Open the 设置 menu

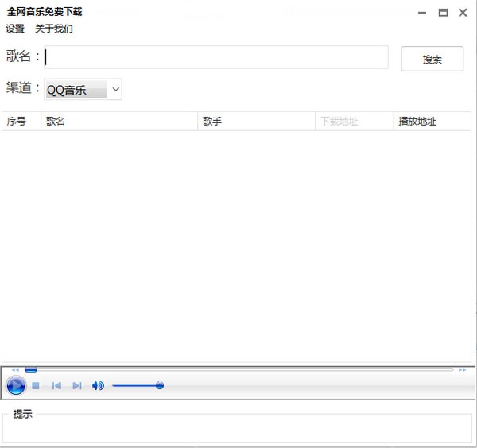[15, 29]
